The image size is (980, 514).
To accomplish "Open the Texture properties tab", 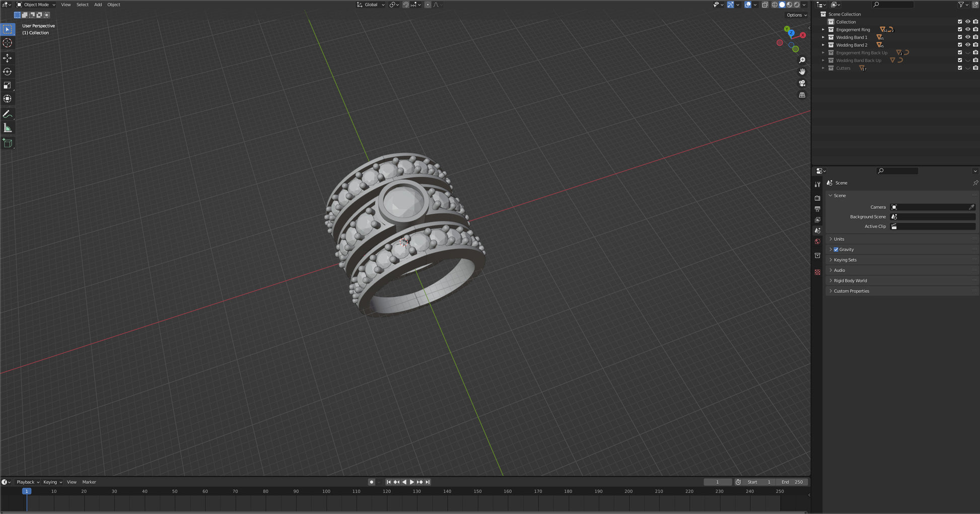I will coord(817,272).
